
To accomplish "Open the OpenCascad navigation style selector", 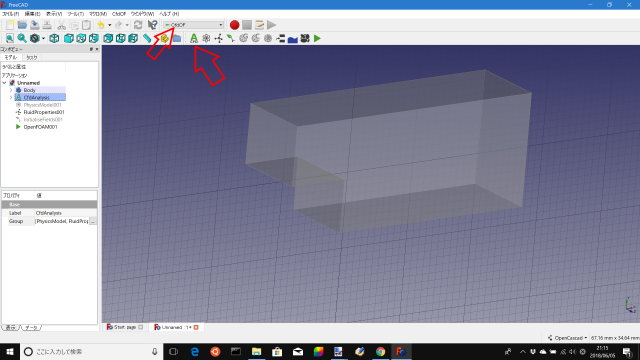I will [x=567, y=338].
